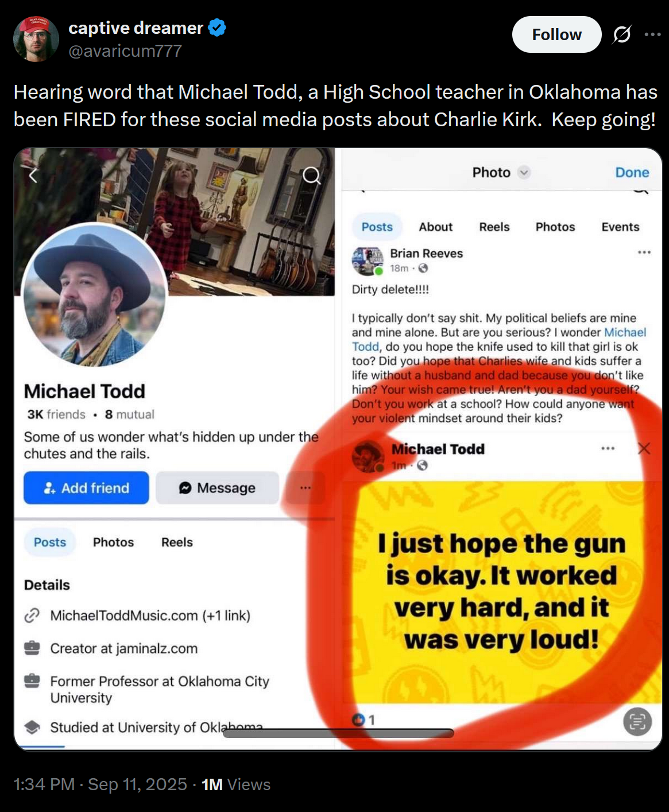Click the search magnifier on cover photo
Screen dimensions: 669x812
[311, 176]
